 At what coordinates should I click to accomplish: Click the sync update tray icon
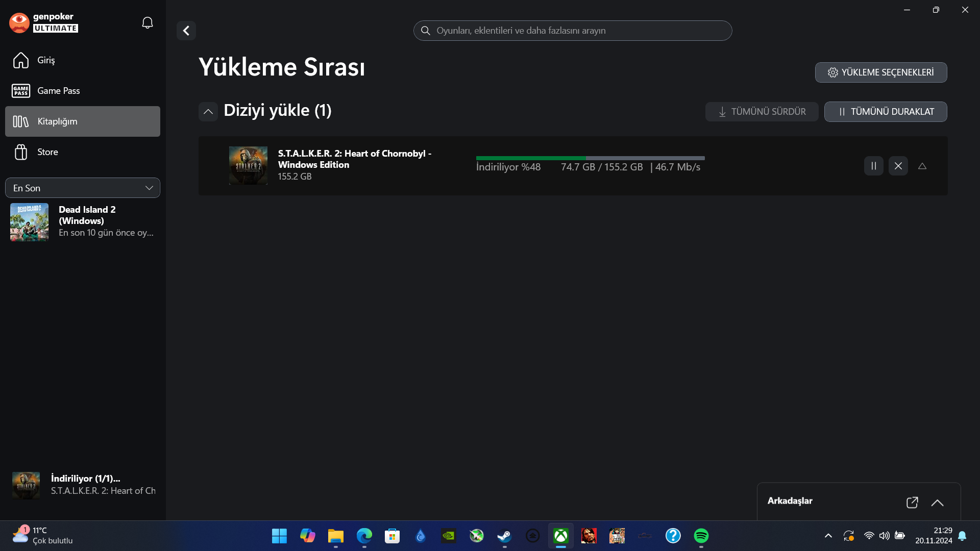point(849,536)
